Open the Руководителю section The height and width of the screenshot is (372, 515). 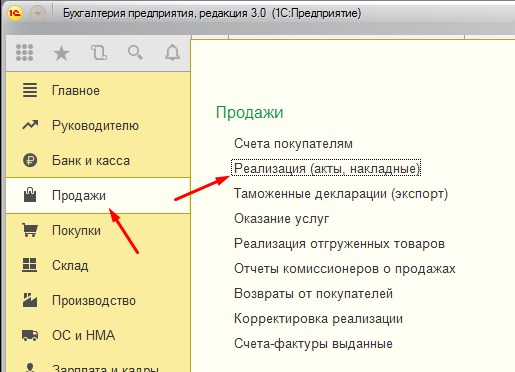point(98,125)
